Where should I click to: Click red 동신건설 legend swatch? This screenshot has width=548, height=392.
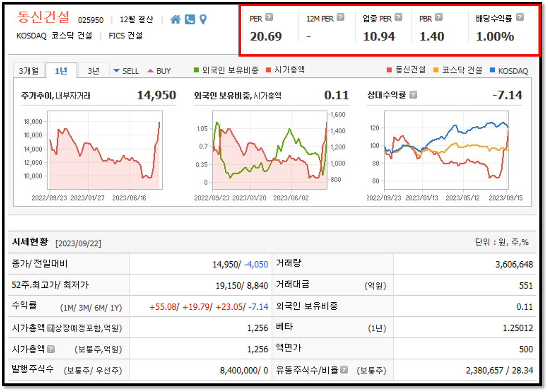[x=390, y=70]
